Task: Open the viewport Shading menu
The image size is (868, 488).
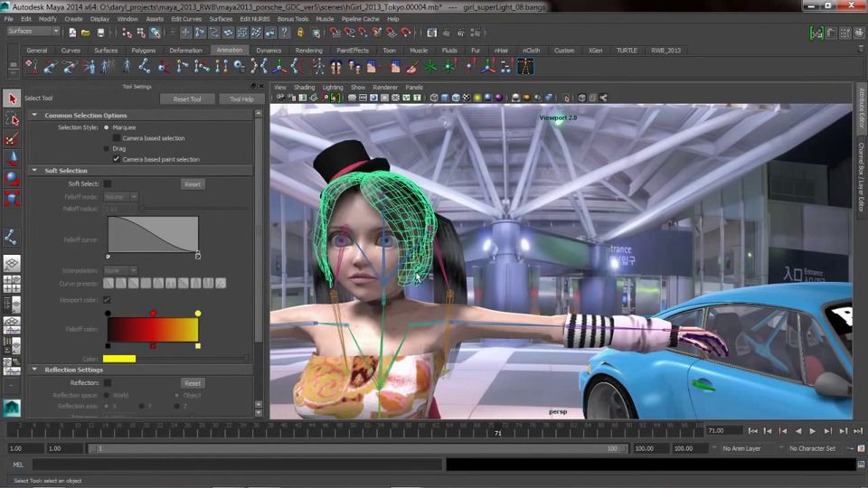Action: 304,88
